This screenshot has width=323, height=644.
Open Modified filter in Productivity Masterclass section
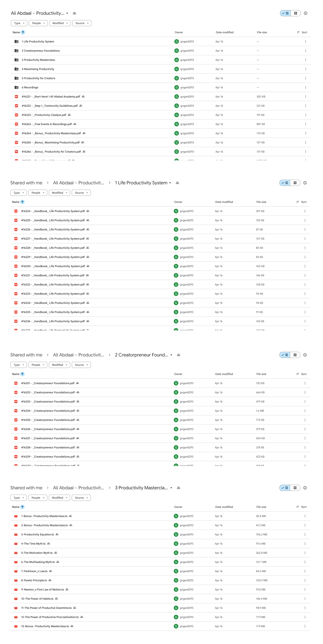pyautogui.click(x=59, y=497)
